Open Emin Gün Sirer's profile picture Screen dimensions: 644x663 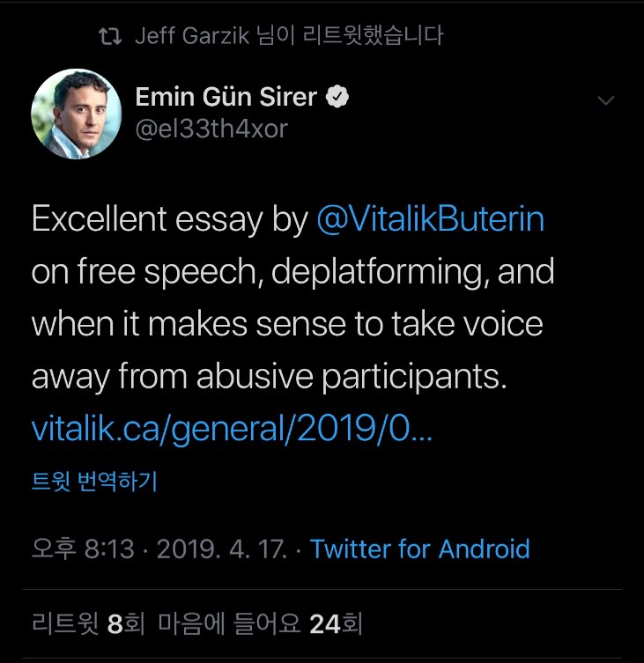(76, 112)
